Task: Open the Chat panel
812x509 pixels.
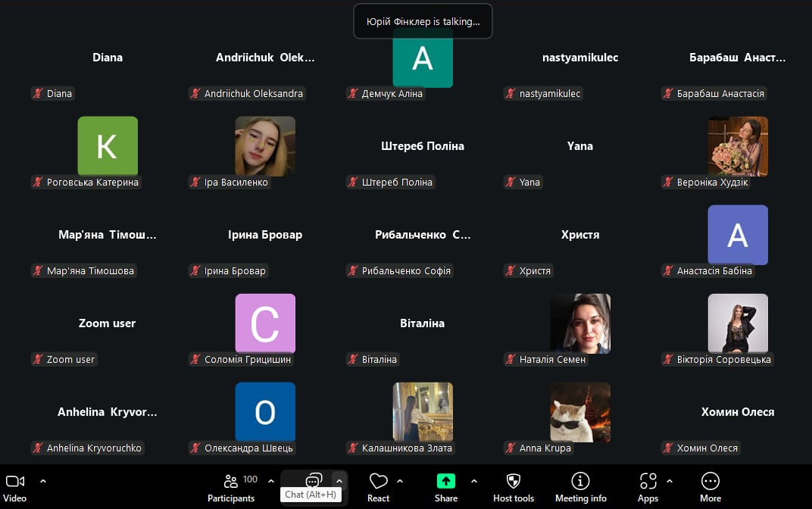Action: click(314, 480)
